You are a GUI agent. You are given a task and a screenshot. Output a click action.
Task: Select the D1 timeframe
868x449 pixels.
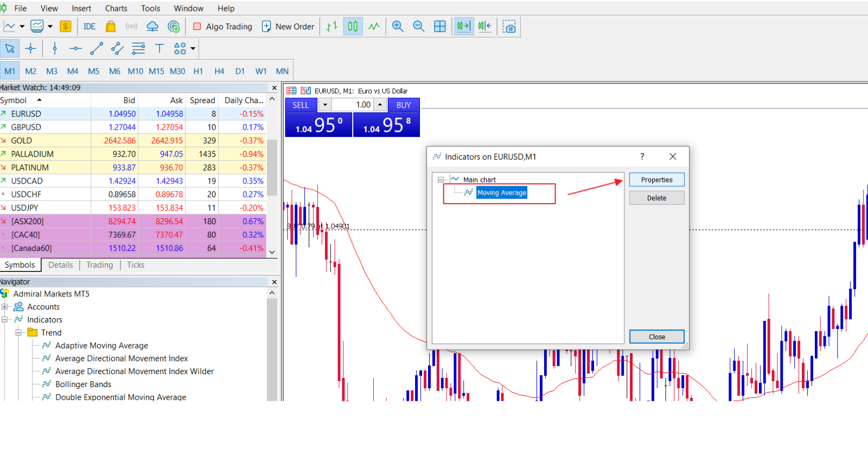tap(240, 71)
